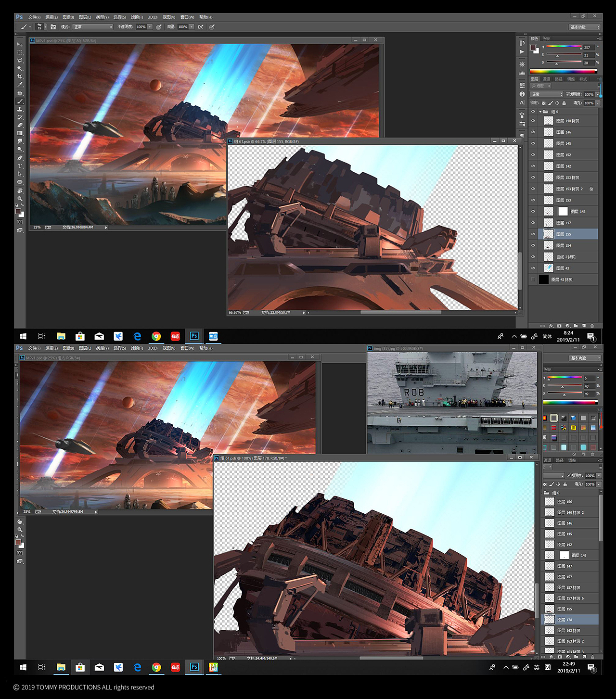The width and height of the screenshot is (616, 699).
Task: Select the Clone Stamp tool
Action: [20, 109]
